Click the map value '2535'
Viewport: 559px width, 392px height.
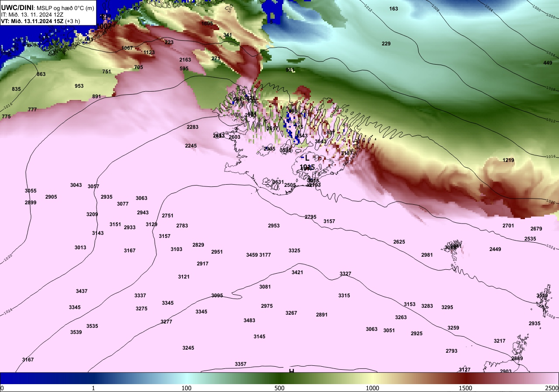[x=530, y=239]
